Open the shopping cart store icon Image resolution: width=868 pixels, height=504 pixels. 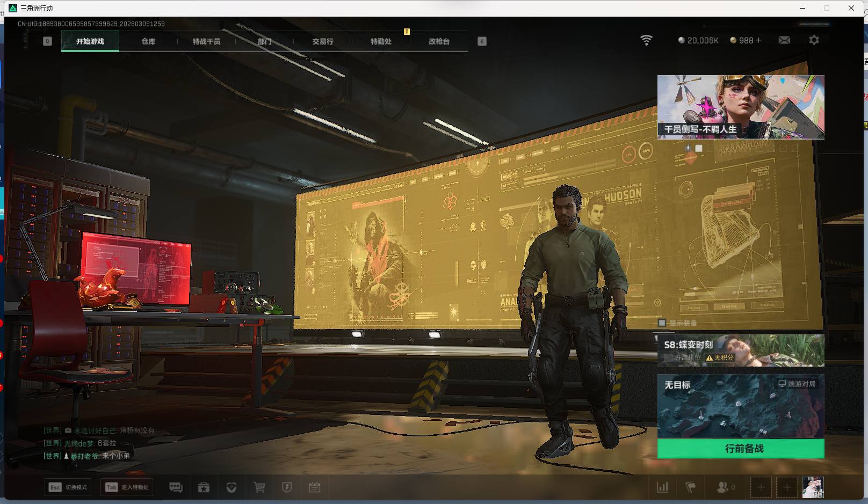[x=259, y=487]
